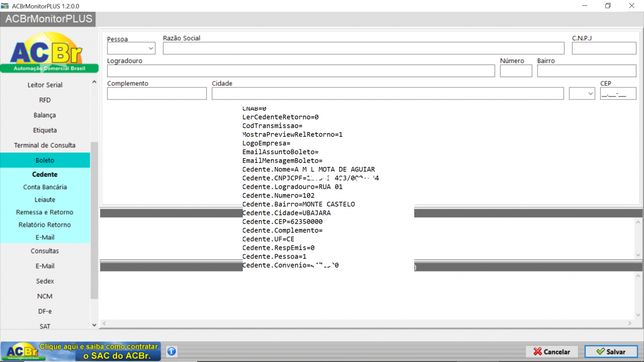Image resolution: width=644 pixels, height=362 pixels.
Task: Click the text Cedente.Logradouro=RUA 01
Action: click(292, 187)
